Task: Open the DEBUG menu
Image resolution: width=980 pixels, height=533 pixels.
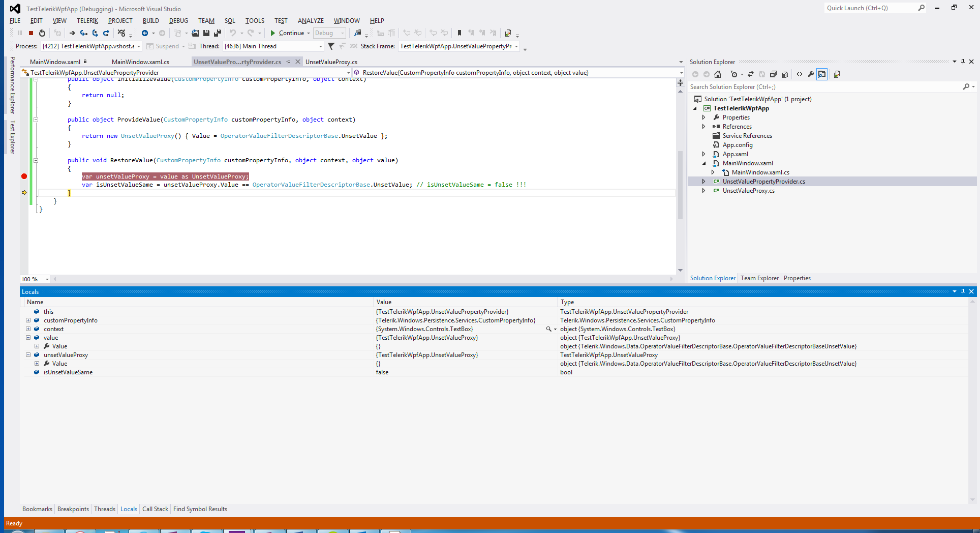Action: tap(178, 21)
